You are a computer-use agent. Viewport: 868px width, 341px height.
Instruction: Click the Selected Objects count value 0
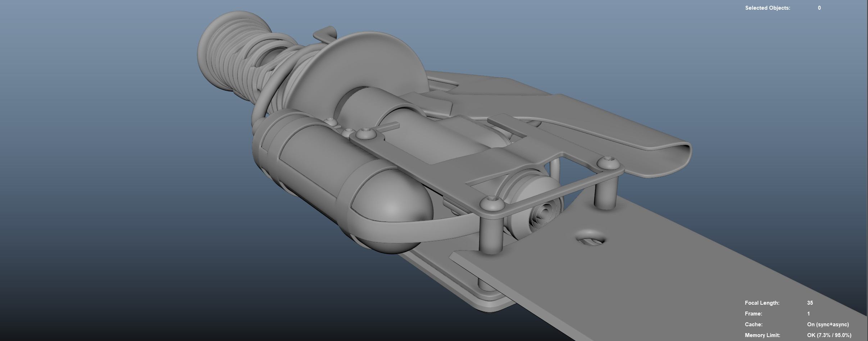819,8
